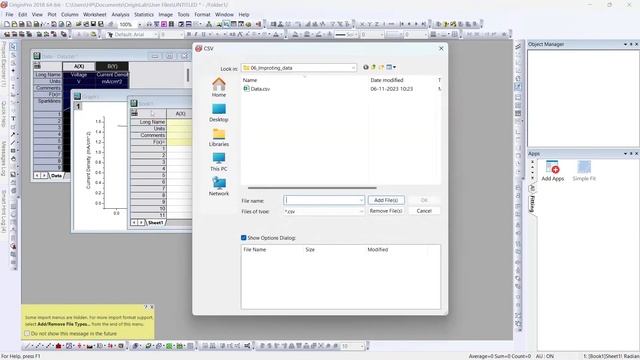Open This PC in places sidebar
Viewport: 640px width, 360px height.
[219, 162]
